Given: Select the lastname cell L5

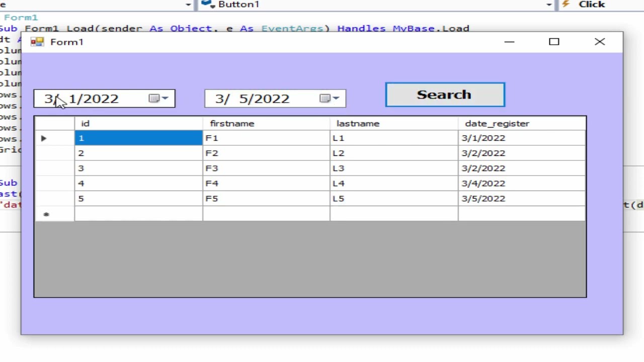Looking at the screenshot, I should tap(394, 199).
